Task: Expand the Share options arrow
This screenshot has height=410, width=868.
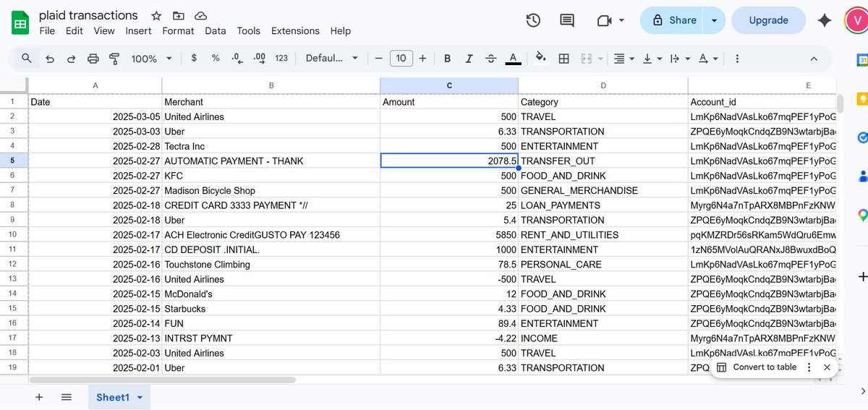Action: 714,20
